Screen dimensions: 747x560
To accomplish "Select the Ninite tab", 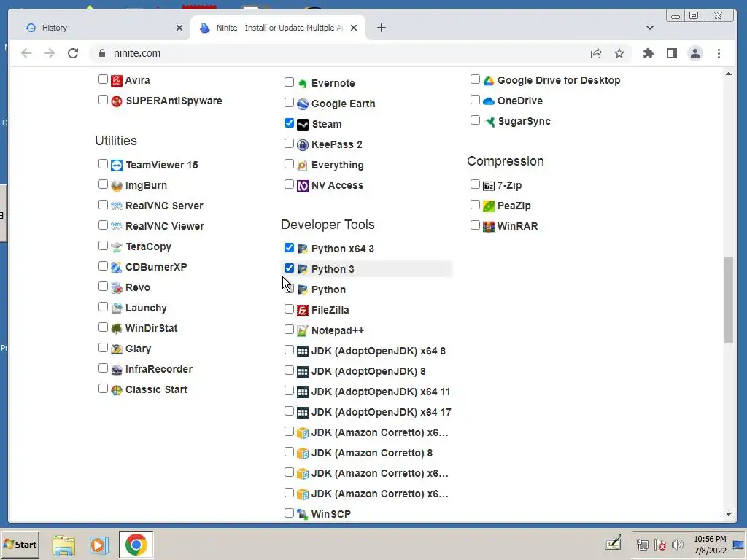I will click(x=278, y=28).
